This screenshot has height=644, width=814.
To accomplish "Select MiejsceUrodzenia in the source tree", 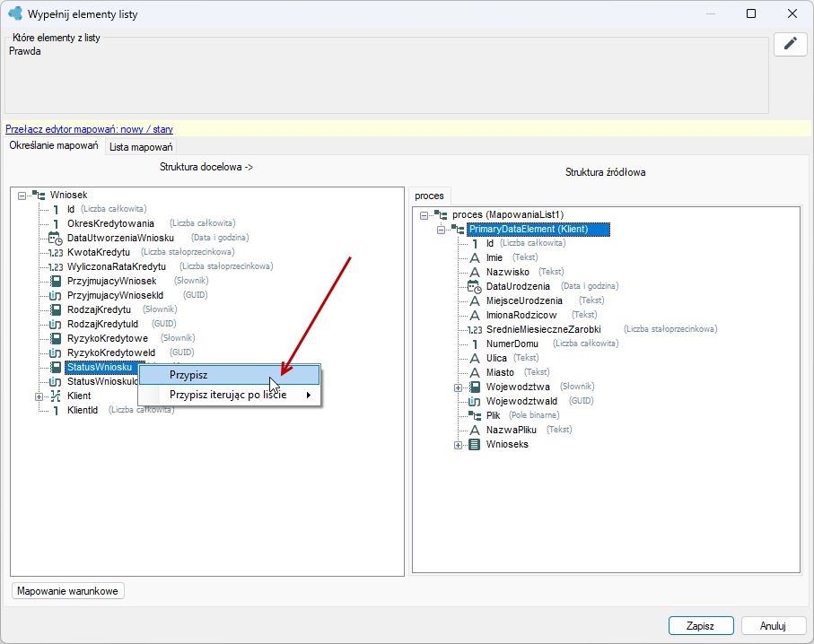I will 524,301.
